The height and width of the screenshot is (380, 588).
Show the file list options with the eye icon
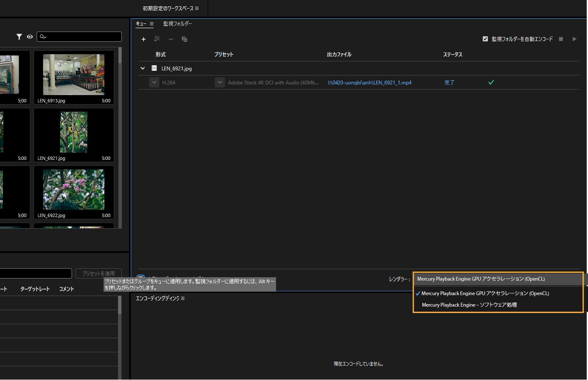point(29,37)
